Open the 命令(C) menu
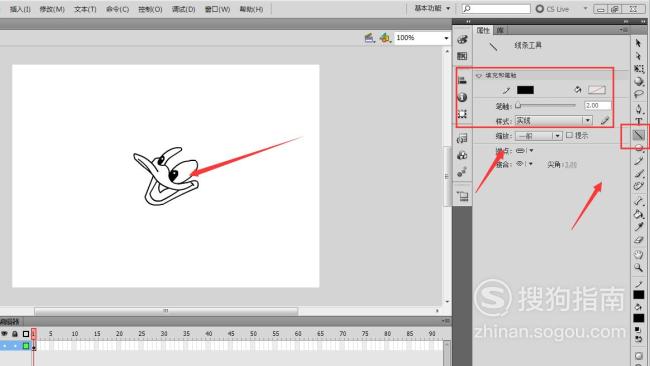The width and height of the screenshot is (650, 366). pos(117,9)
